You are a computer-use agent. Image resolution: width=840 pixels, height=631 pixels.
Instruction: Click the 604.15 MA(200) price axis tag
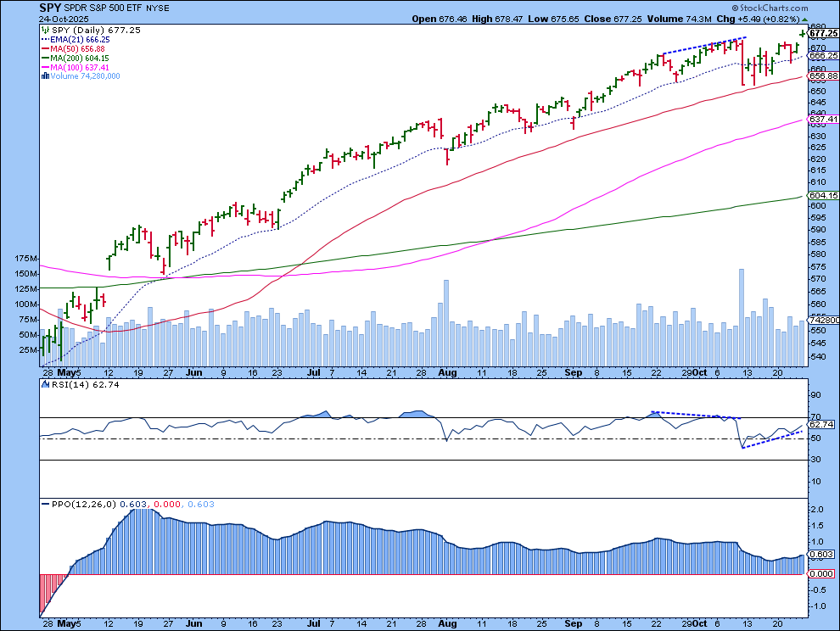point(821,195)
